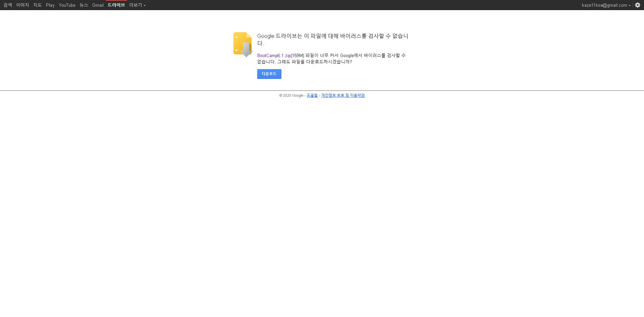
Task: Open 지도 from the top bar
Action: click(x=38, y=5)
